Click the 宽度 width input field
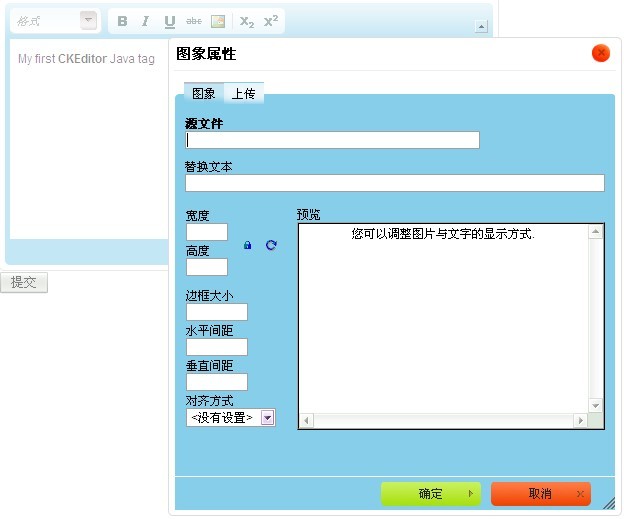Viewport: 624px width, 519px height. click(x=207, y=232)
